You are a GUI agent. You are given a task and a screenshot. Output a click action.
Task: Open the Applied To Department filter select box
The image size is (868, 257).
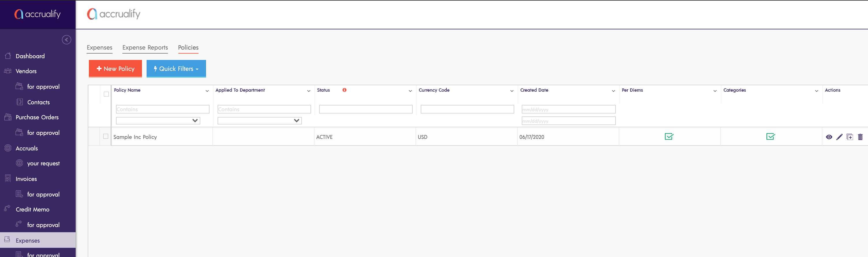(x=259, y=120)
